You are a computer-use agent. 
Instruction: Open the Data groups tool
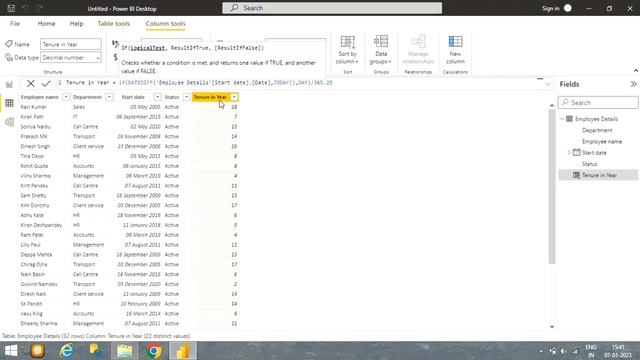tap(381, 50)
